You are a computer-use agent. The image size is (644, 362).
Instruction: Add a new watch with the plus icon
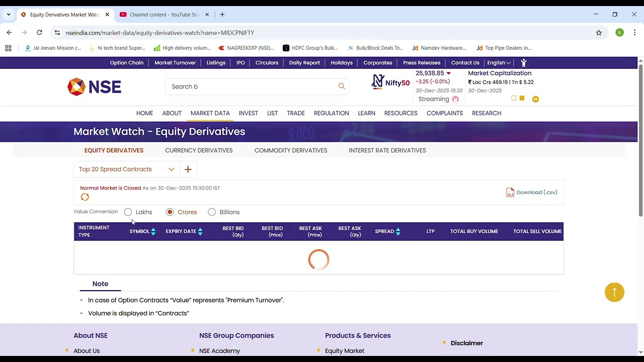(188, 169)
